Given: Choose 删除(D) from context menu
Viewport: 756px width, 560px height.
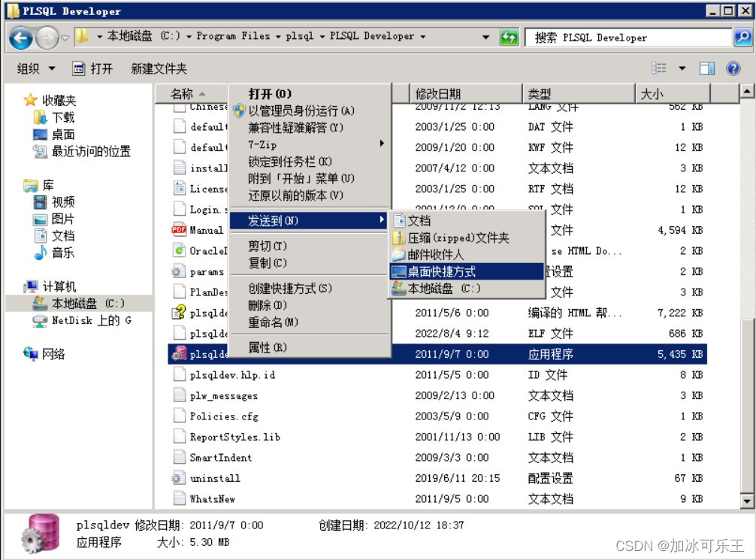Looking at the screenshot, I should (x=310, y=305).
